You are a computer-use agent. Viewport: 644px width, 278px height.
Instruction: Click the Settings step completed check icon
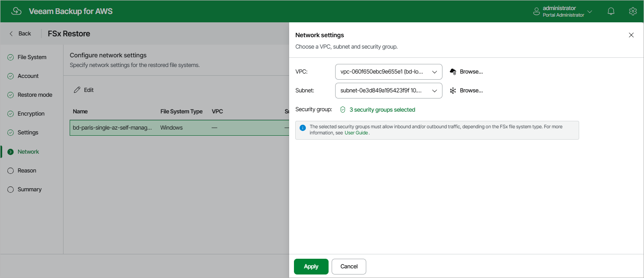[11, 133]
